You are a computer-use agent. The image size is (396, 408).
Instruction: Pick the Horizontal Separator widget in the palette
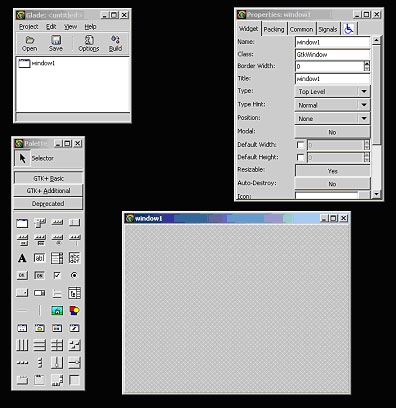[22, 311]
